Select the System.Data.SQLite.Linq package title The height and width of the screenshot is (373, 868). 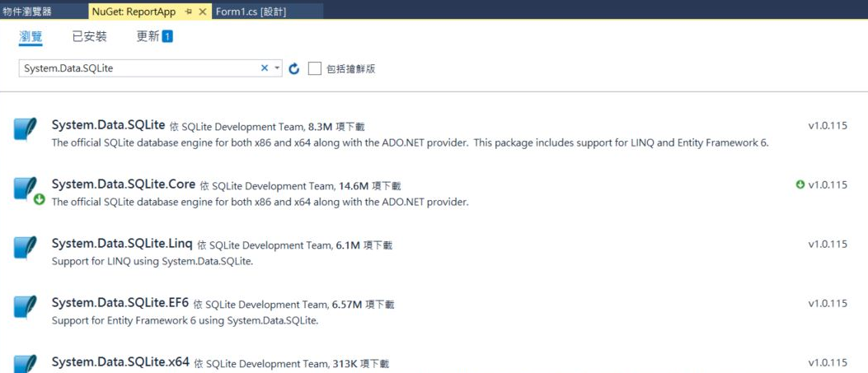[122, 244]
